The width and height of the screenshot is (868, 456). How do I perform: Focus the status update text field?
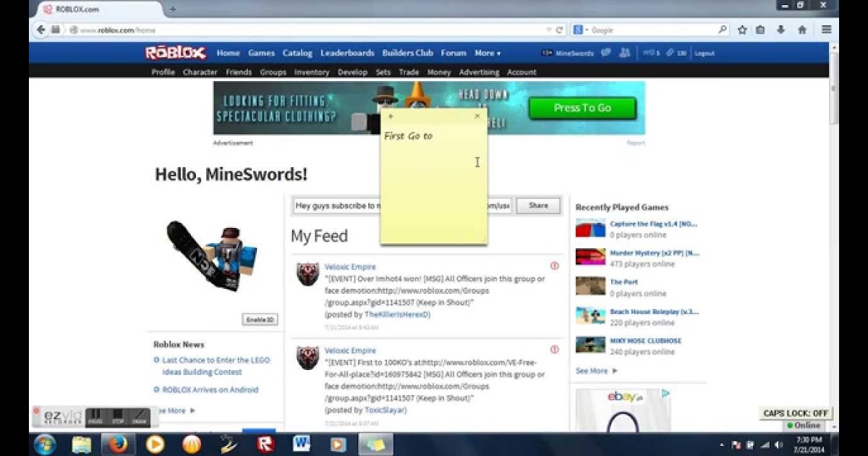(x=402, y=206)
